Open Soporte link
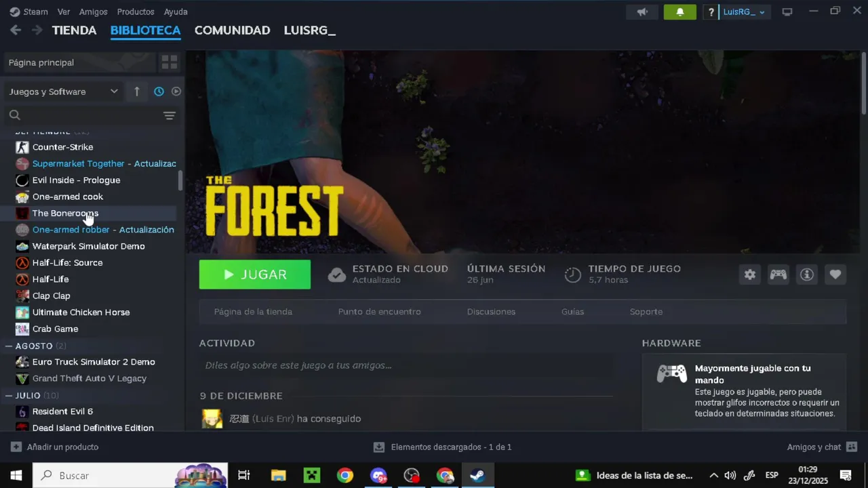The height and width of the screenshot is (488, 868). pyautogui.click(x=646, y=312)
